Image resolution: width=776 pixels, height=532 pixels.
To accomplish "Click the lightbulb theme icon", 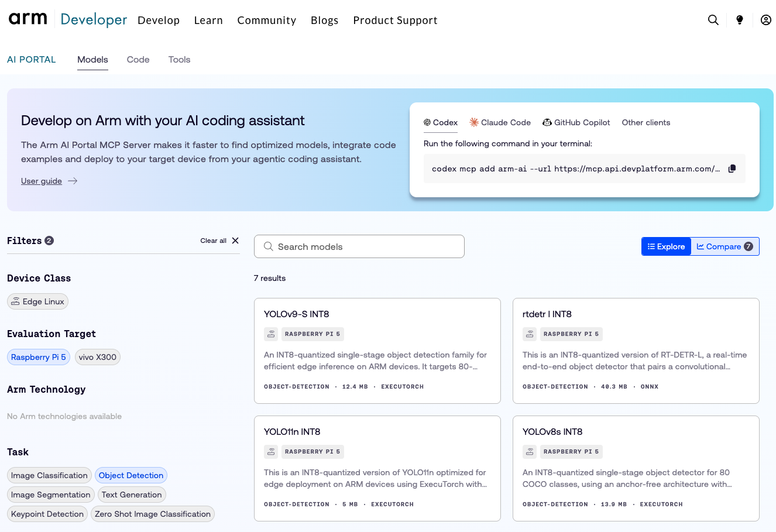I will [x=740, y=20].
